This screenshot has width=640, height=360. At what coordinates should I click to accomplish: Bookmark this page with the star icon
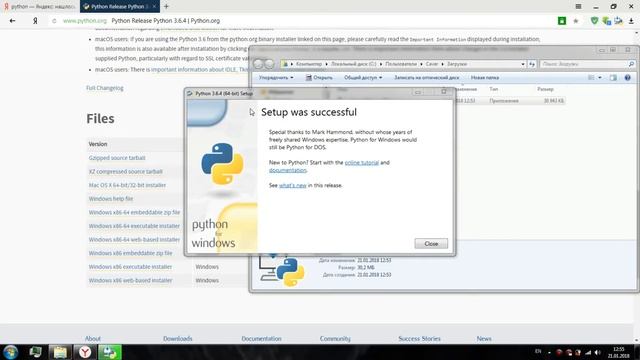(576, 21)
